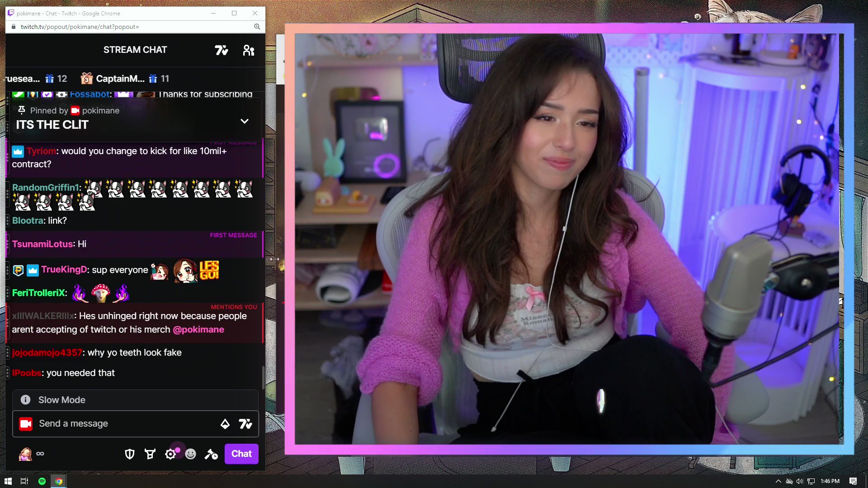Open Spotify from the taskbar
This screenshot has height=488, width=868.
tap(42, 481)
